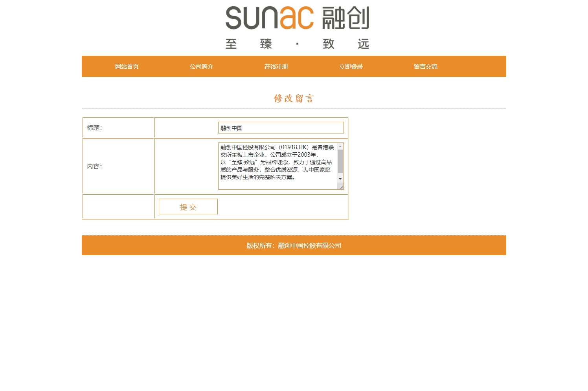Click the 修改留言 heading

tap(294, 99)
